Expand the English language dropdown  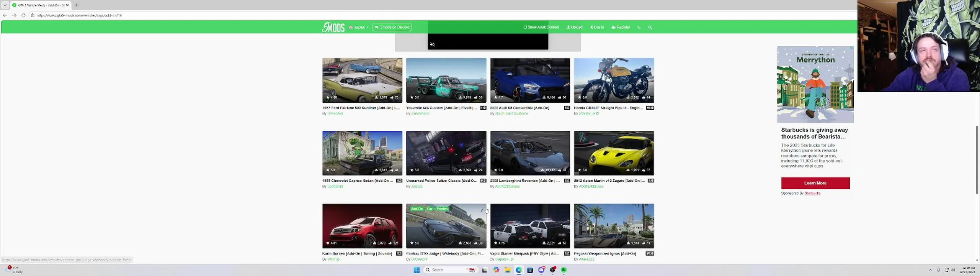[359, 27]
